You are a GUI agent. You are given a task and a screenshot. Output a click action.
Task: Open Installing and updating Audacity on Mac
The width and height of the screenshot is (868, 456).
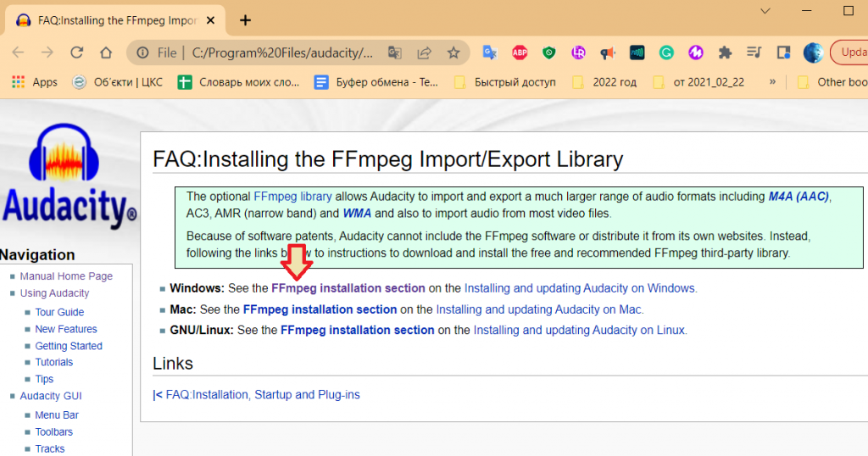click(x=540, y=309)
